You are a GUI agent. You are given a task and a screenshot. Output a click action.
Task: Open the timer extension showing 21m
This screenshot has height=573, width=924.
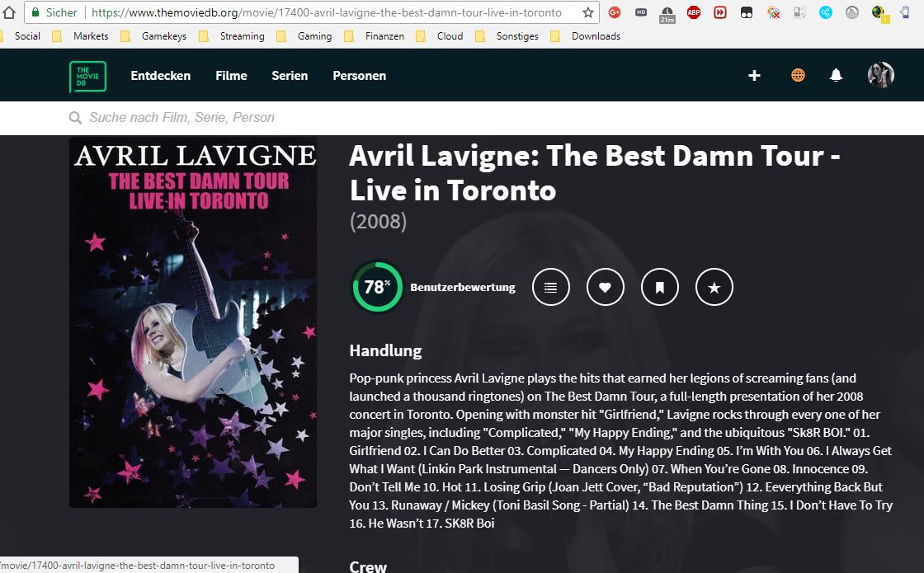[x=667, y=14]
